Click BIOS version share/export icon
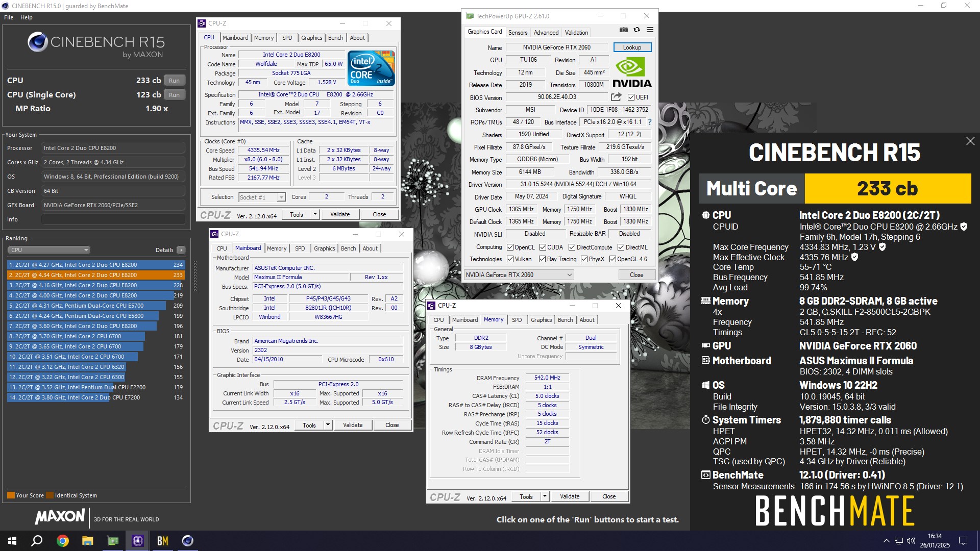980x551 pixels. (x=616, y=97)
